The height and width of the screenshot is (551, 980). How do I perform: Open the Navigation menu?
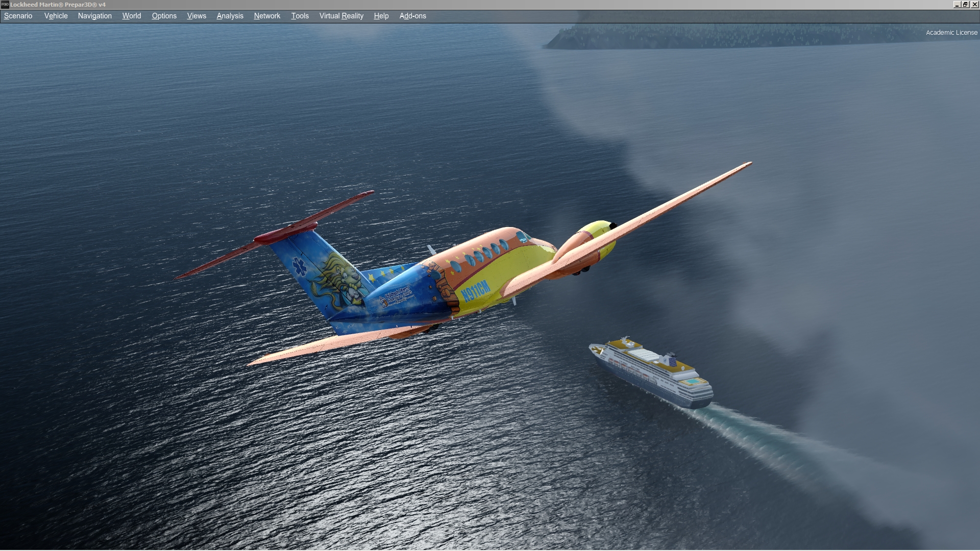point(94,16)
